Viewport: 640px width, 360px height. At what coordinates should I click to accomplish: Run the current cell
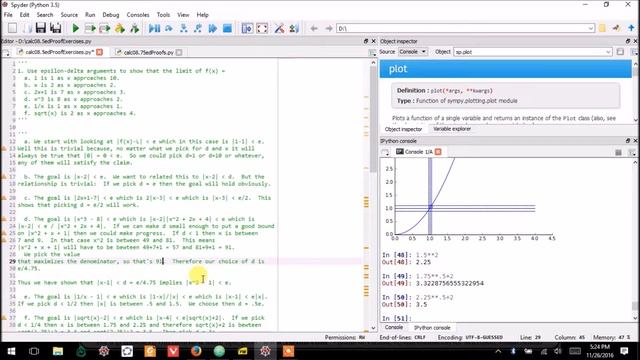pyautogui.click(x=90, y=28)
